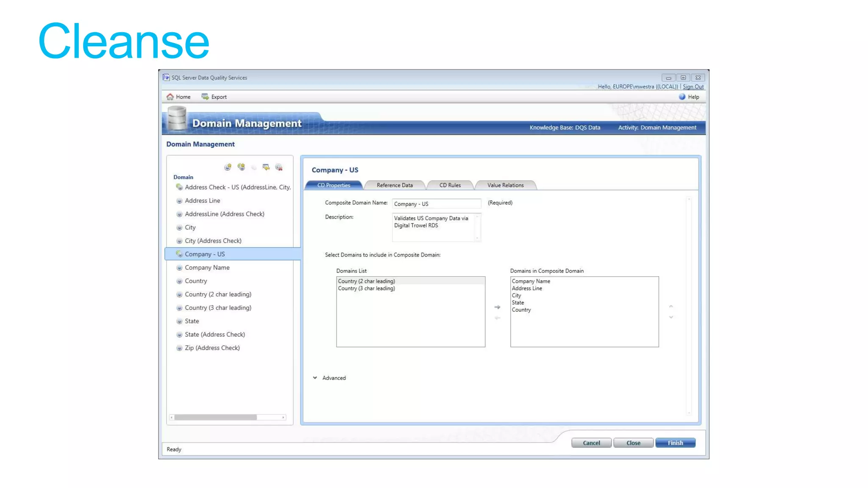Open Help via the blue question icon

pyautogui.click(x=682, y=97)
